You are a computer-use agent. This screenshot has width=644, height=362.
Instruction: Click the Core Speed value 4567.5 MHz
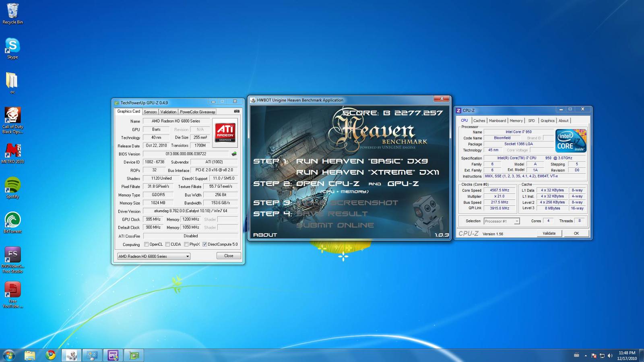tap(499, 190)
